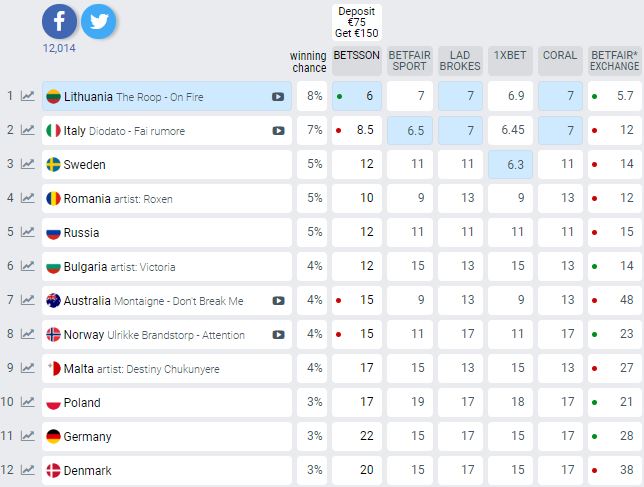Click Sweden's 1XBET odds of 6.3

pyautogui.click(x=511, y=165)
